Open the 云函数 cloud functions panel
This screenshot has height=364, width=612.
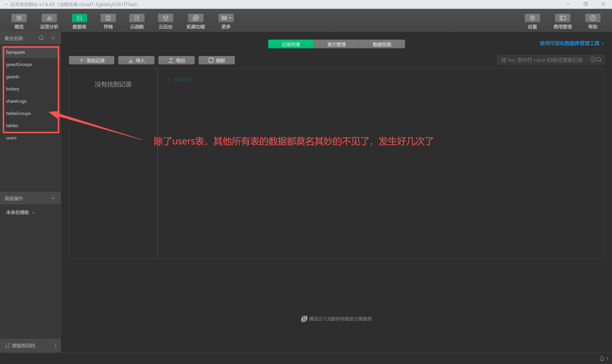coord(137,21)
